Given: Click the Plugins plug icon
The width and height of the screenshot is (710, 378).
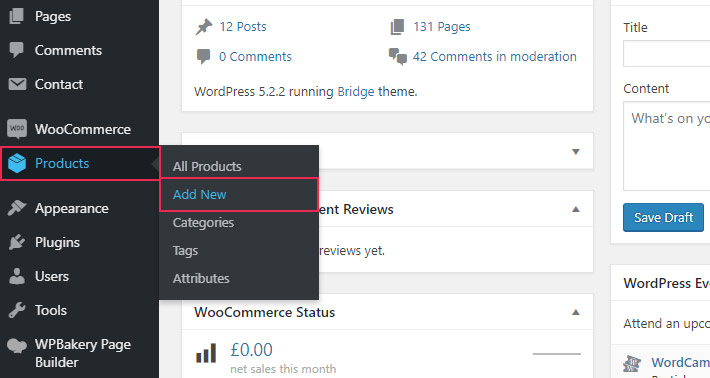Looking at the screenshot, I should click(17, 242).
